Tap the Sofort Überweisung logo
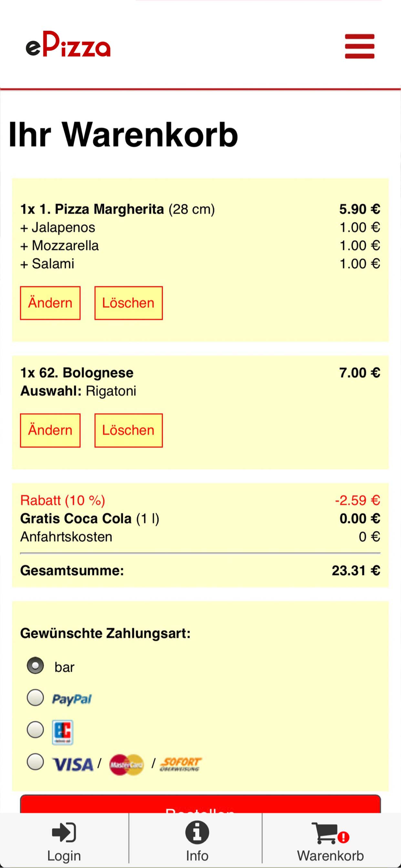This screenshot has height=868, width=401. click(181, 764)
